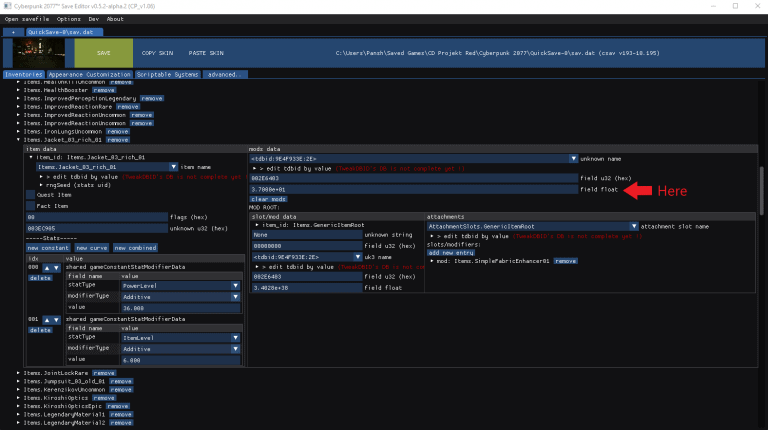Edit the value field 6.000
The width and height of the screenshot is (768, 430).
point(181,360)
